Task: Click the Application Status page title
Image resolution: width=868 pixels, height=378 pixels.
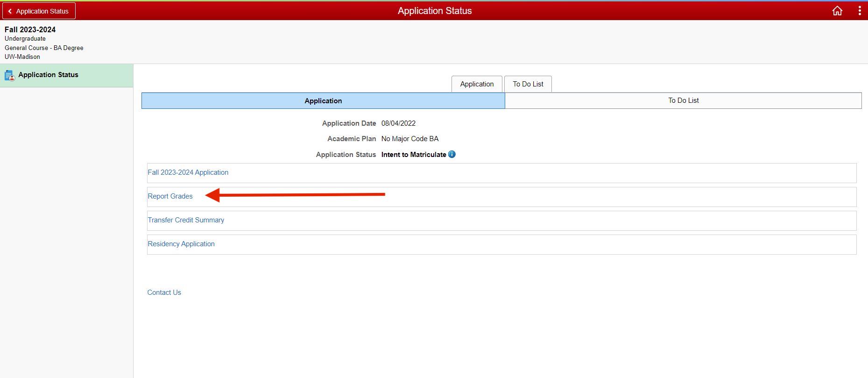Action: (x=435, y=11)
